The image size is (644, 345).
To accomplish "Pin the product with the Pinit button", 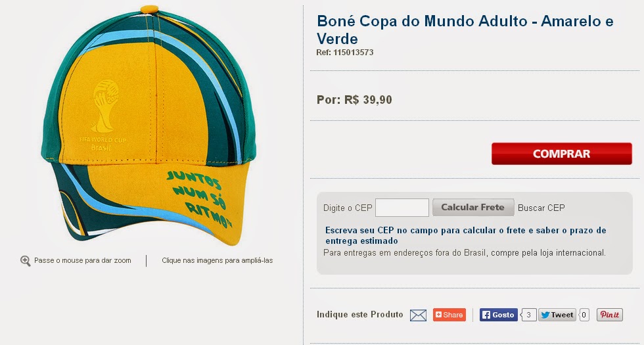I will [610, 315].
